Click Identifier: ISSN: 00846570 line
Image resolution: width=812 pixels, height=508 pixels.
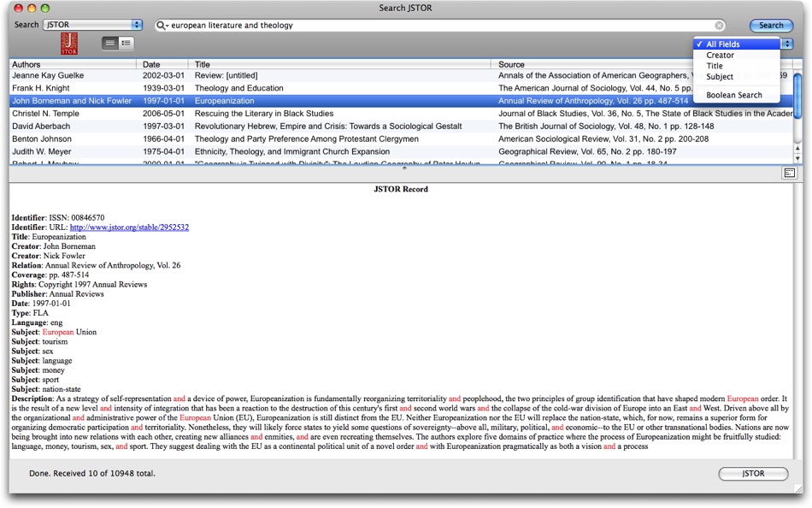pos(58,218)
